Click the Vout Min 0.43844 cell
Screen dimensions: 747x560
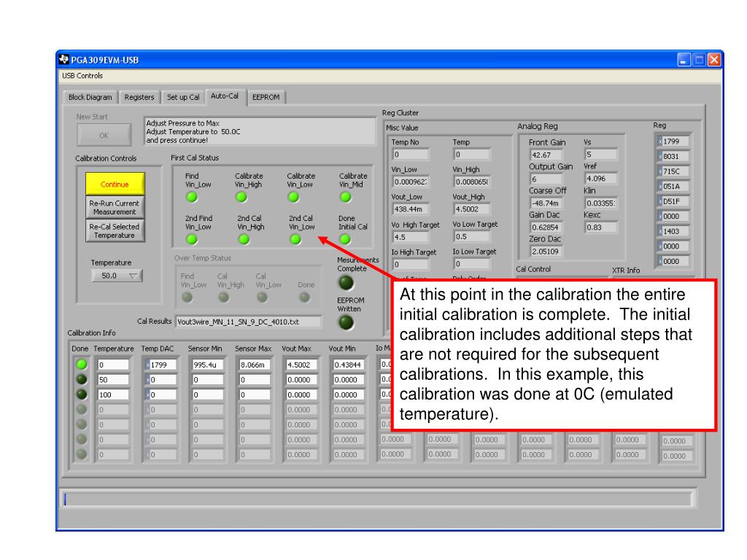tap(348, 365)
